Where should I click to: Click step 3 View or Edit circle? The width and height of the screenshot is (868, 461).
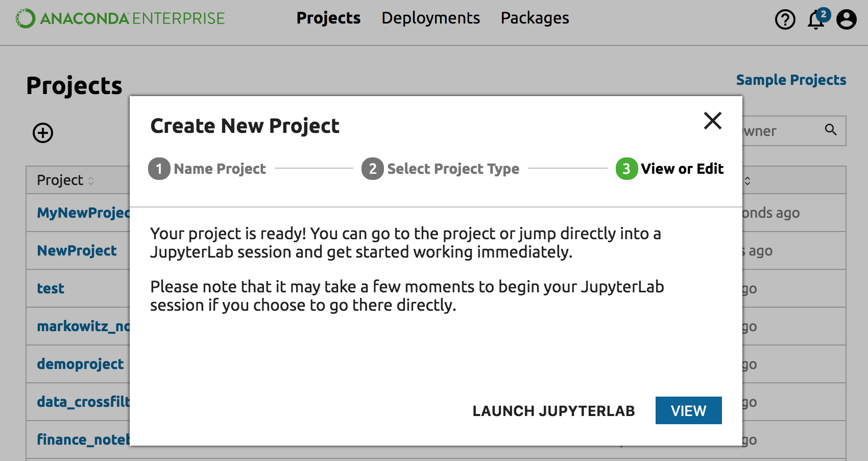click(626, 169)
